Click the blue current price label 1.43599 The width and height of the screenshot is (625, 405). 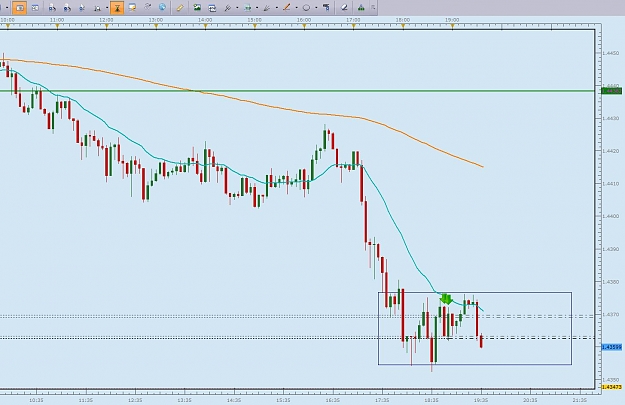[611, 347]
